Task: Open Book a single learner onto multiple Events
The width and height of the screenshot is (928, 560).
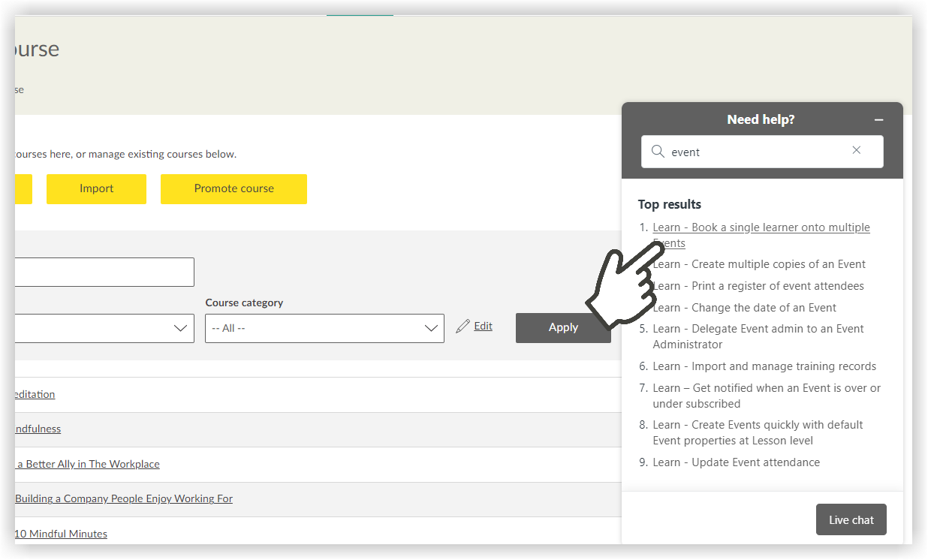Action: point(761,227)
